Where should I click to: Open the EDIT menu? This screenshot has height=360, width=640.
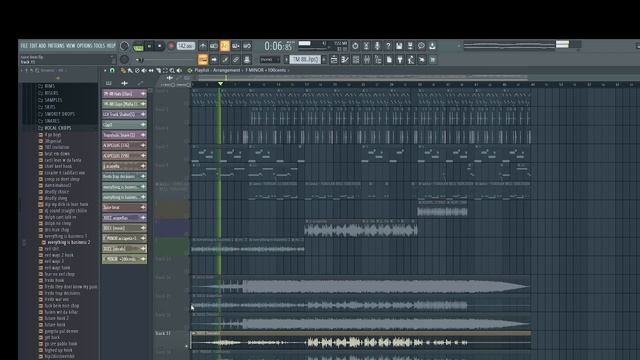click(33, 46)
